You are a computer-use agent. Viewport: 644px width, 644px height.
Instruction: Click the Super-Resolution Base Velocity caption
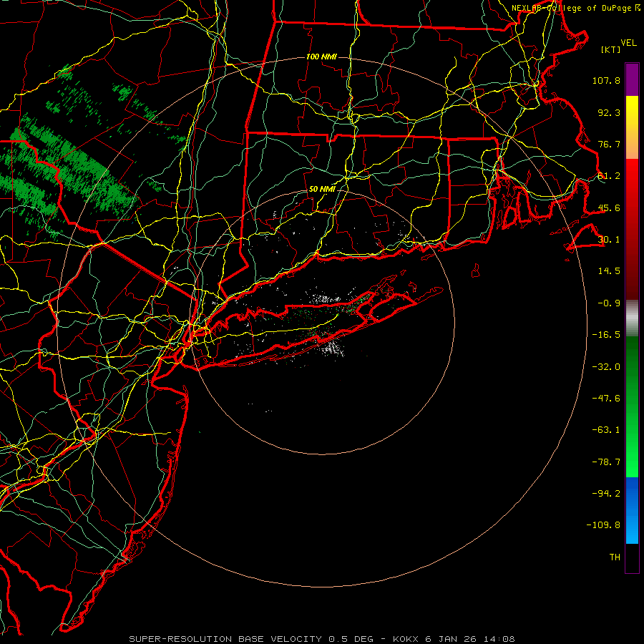(x=321, y=639)
